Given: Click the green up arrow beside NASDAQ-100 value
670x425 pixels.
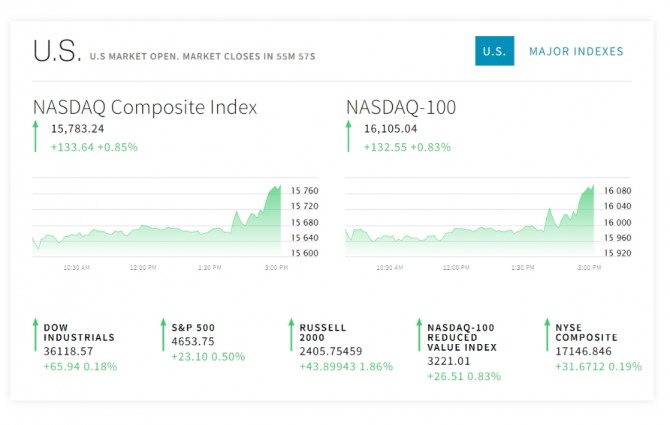Looking at the screenshot, I should click(349, 136).
